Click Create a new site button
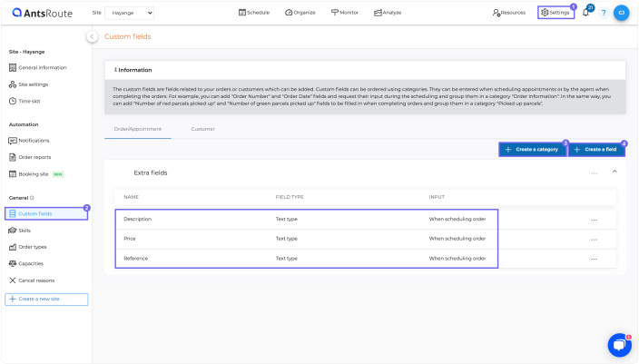 [46, 300]
